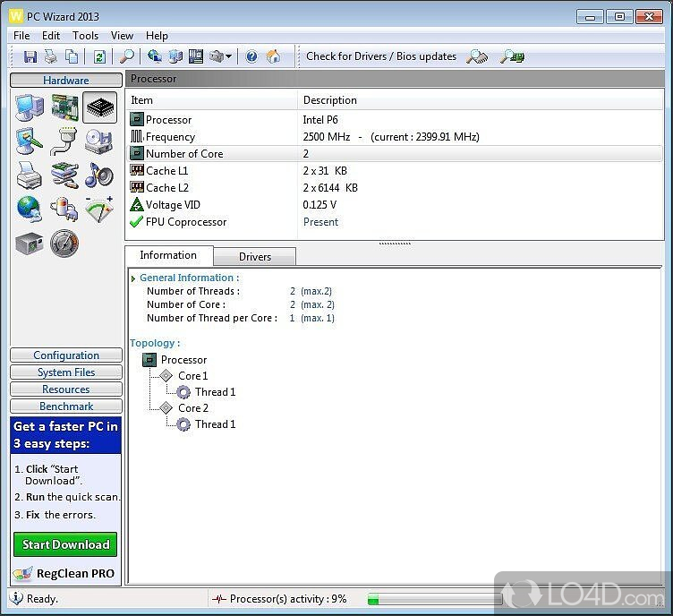The image size is (673, 616).
Task: Open the Multimedia speaker icon in sidebar
Action: tap(99, 175)
